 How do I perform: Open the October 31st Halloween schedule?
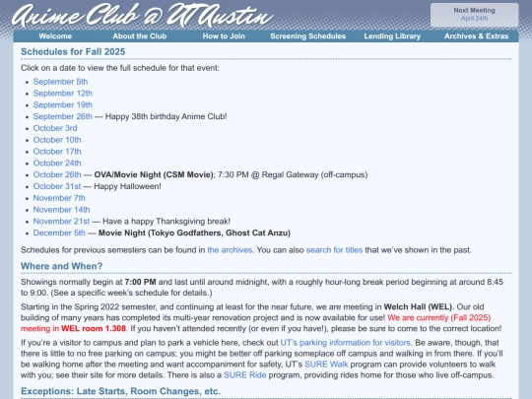pos(57,186)
